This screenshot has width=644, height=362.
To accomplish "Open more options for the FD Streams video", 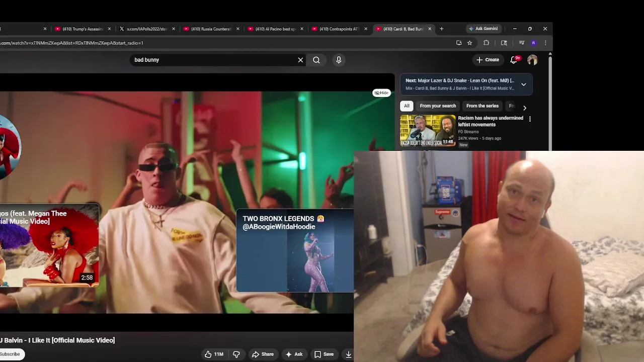I will [x=529, y=119].
